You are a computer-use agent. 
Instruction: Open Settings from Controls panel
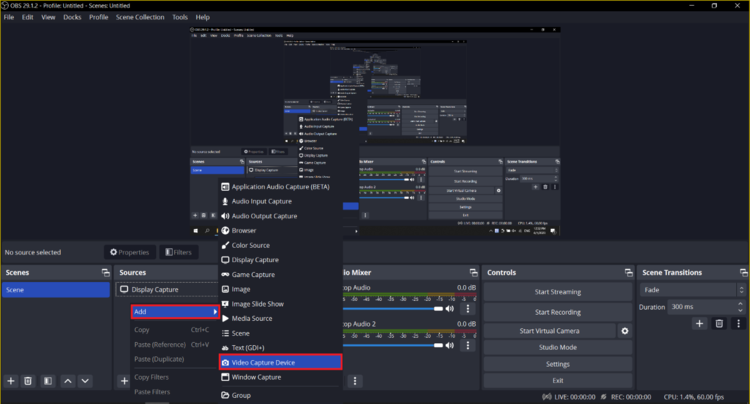[558, 364]
